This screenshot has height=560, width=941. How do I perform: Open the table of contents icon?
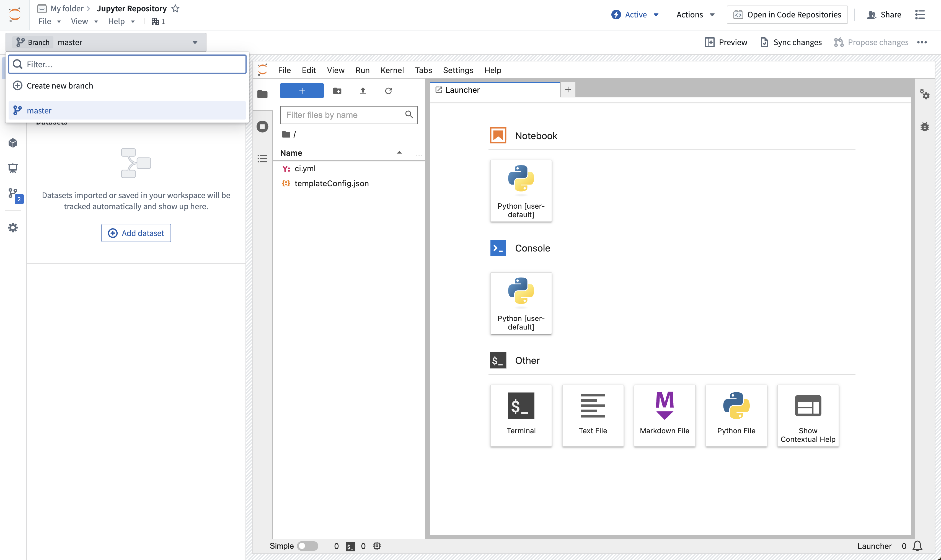(262, 159)
